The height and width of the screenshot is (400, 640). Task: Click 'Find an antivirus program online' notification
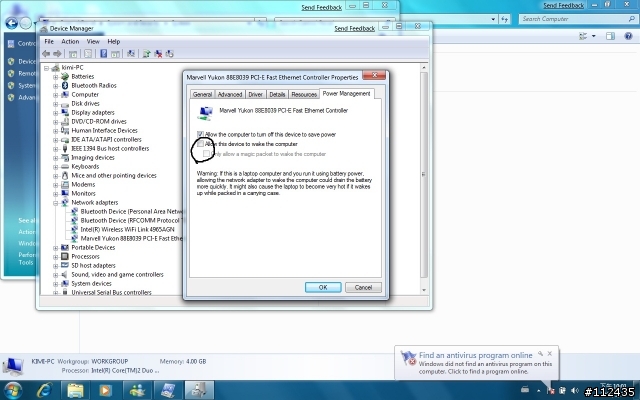click(476, 356)
